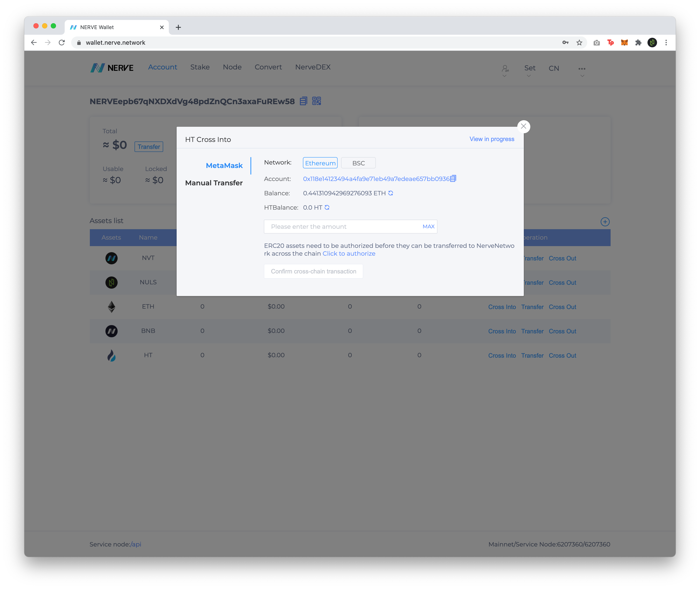Open the camera screenshot extension
700x589 pixels.
coord(596,43)
